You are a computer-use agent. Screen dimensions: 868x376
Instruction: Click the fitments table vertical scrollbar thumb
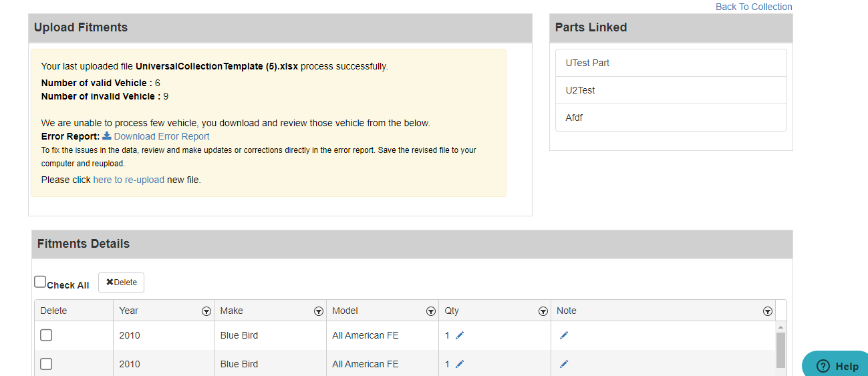click(780, 349)
